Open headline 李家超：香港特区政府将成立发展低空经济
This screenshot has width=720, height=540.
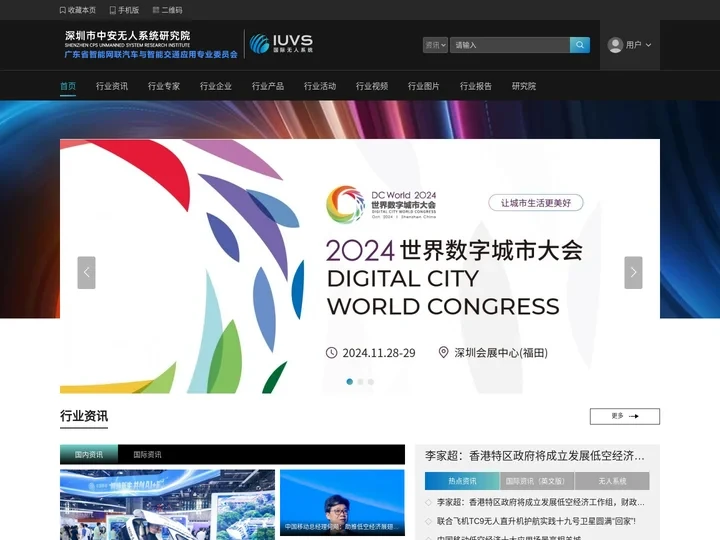click(x=535, y=456)
